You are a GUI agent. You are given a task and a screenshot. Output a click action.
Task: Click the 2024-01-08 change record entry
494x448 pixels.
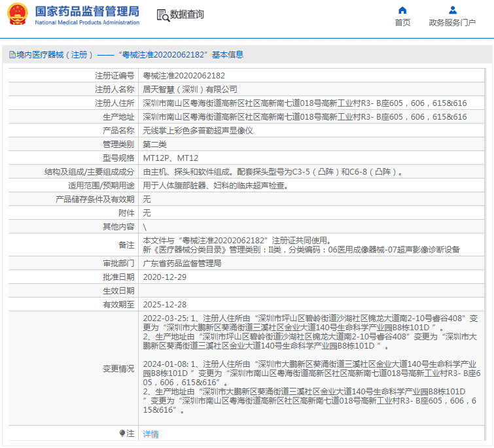click(311, 387)
